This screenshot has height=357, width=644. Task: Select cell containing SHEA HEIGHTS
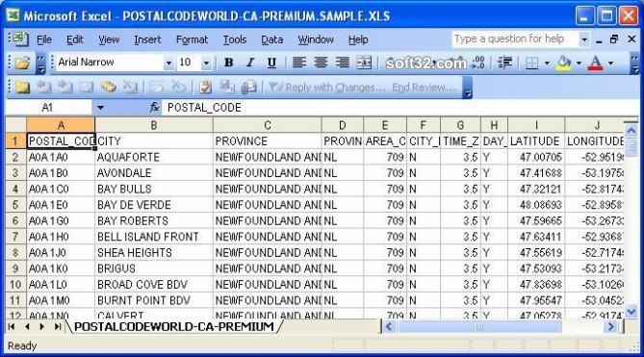154,252
